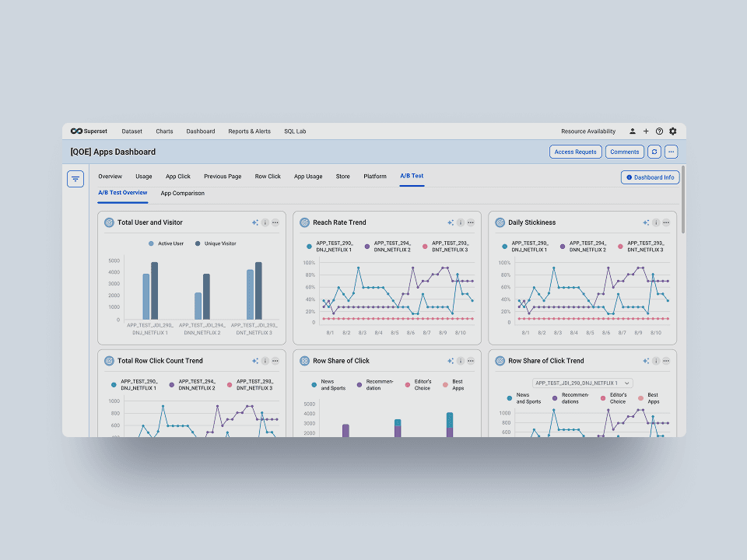Switch to the Row Click tab

pyautogui.click(x=268, y=177)
